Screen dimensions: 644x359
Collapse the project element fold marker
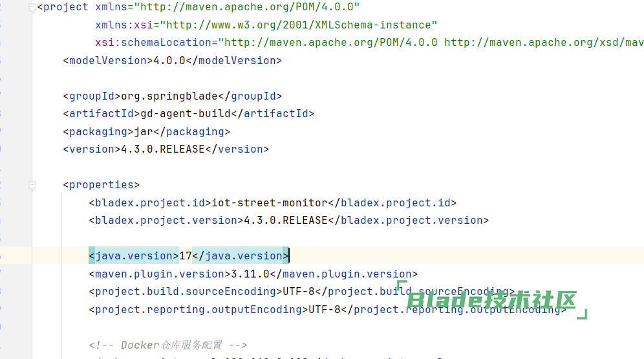coord(32,8)
